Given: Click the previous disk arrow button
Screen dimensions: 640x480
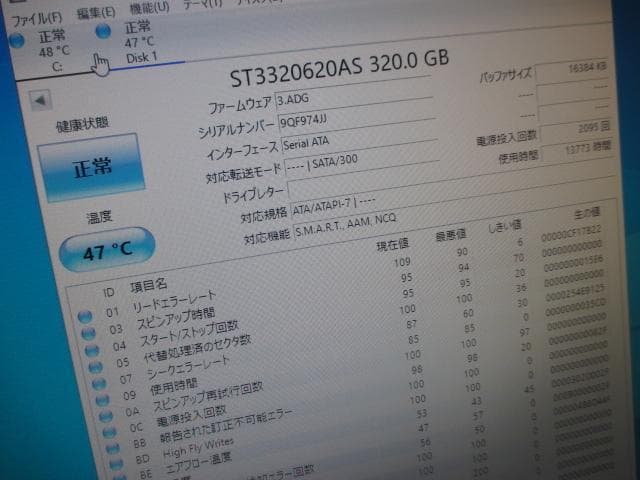Looking at the screenshot, I should click(41, 100).
